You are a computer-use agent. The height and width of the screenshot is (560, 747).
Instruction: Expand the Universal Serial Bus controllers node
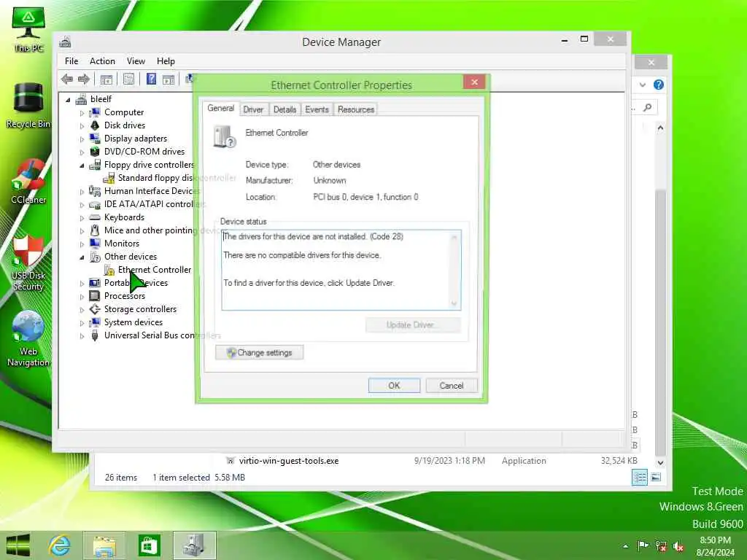(x=82, y=336)
